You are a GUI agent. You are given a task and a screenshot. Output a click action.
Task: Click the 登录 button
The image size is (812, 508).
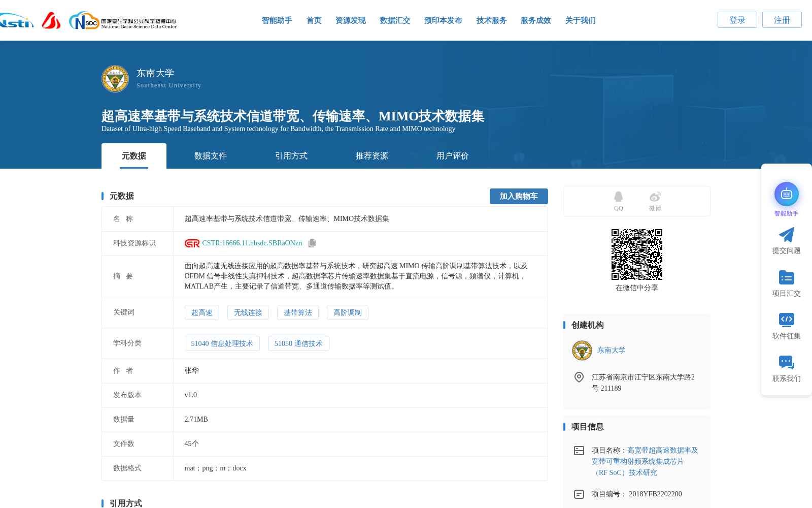pyautogui.click(x=737, y=20)
